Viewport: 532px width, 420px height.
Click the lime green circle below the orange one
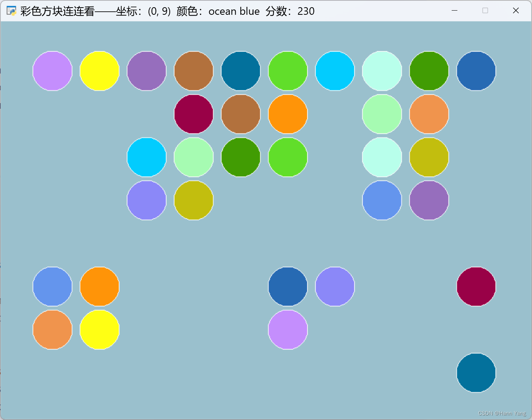coord(288,157)
